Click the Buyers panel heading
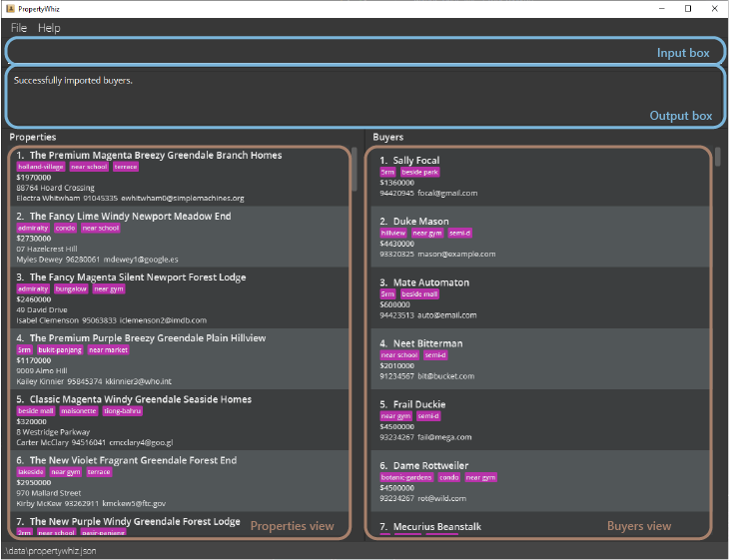 (388, 137)
